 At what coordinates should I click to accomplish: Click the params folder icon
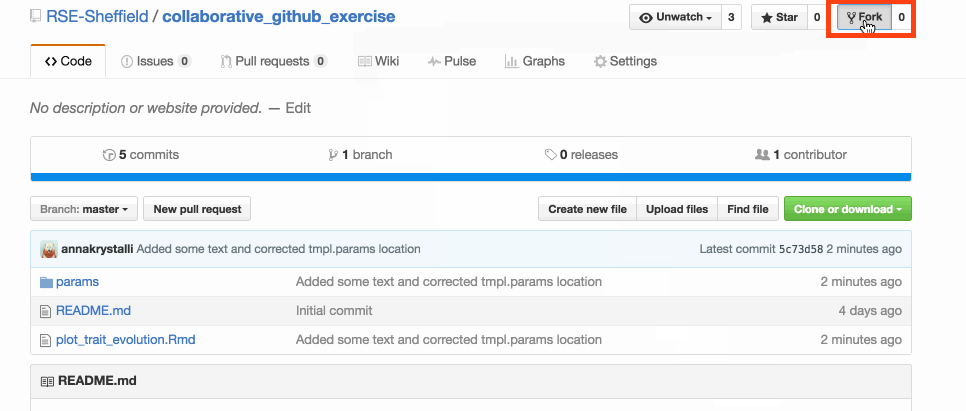pos(46,282)
